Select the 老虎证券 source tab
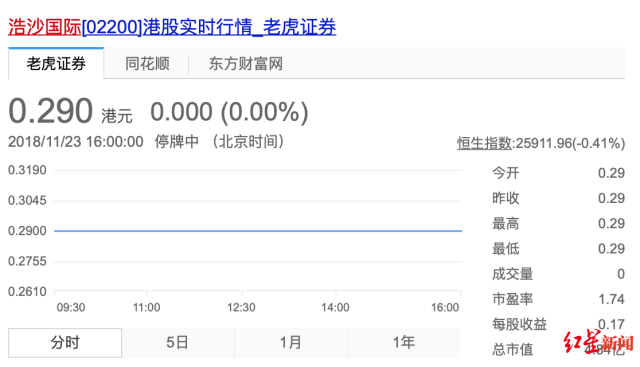640x367 pixels. (x=56, y=64)
